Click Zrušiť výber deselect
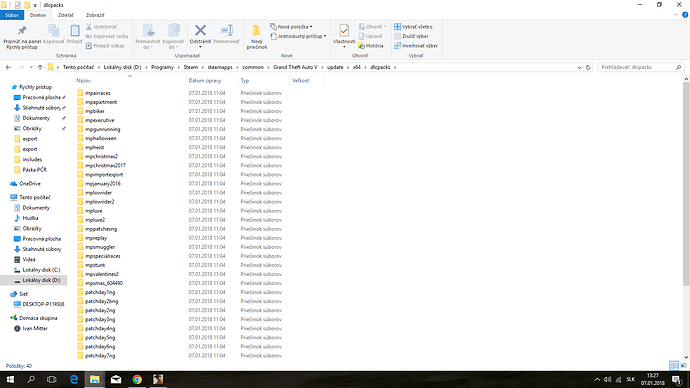 (411, 36)
